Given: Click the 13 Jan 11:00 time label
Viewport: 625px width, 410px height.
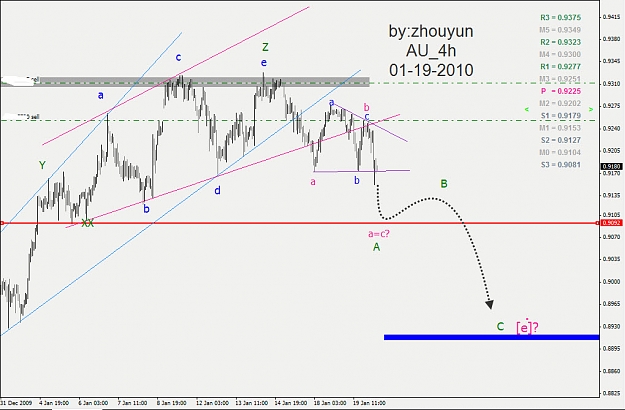Looking at the screenshot, I should 252,403.
